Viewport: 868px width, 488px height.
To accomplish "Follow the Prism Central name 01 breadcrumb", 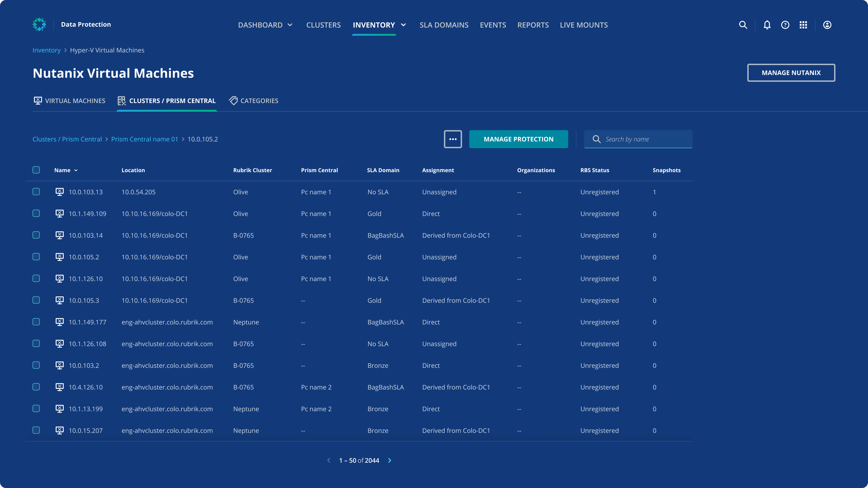I will coord(145,139).
